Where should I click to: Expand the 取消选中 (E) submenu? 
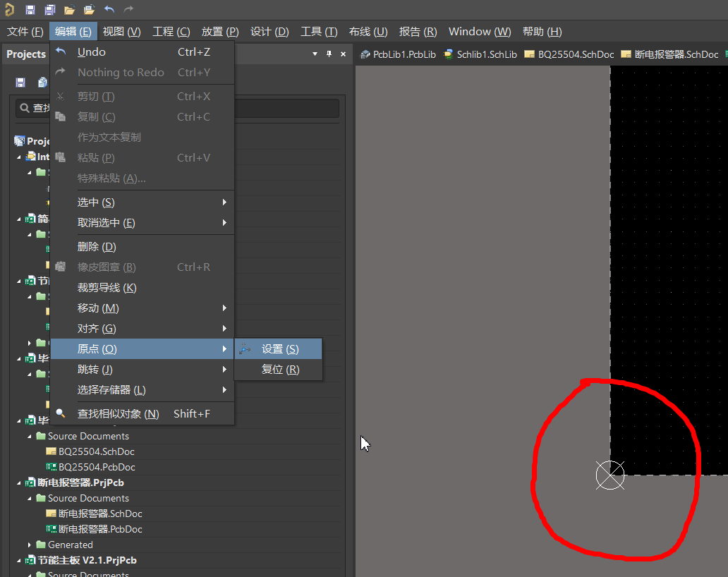tap(142, 223)
